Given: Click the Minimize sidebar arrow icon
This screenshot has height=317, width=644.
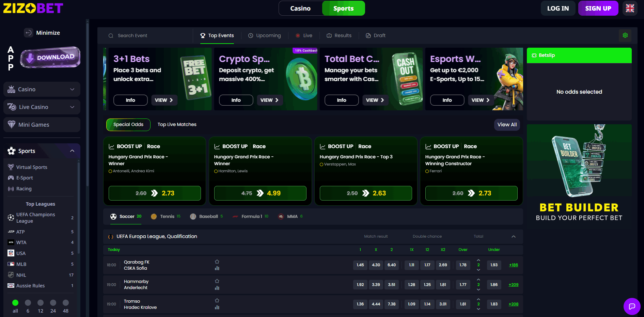Looking at the screenshot, I should (29, 33).
